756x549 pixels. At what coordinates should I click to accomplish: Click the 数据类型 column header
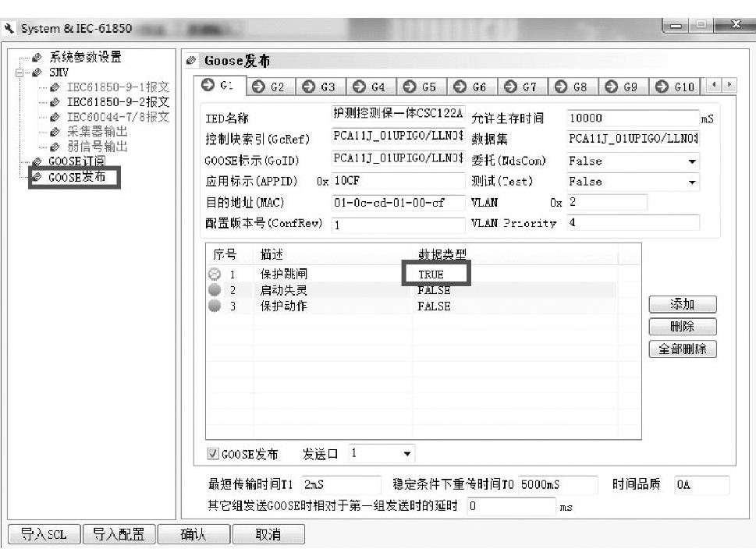pos(442,254)
